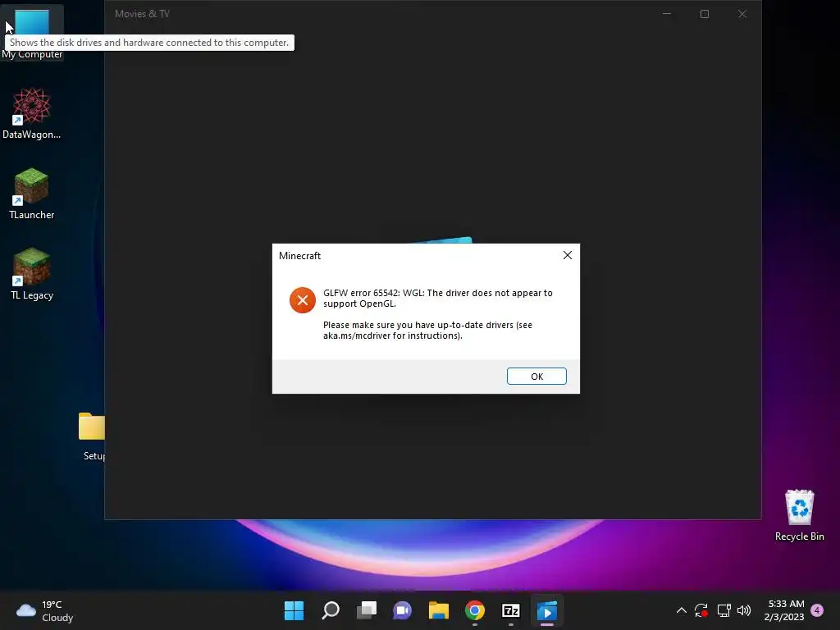
Task: Open the Chat taskbar icon
Action: click(402, 610)
